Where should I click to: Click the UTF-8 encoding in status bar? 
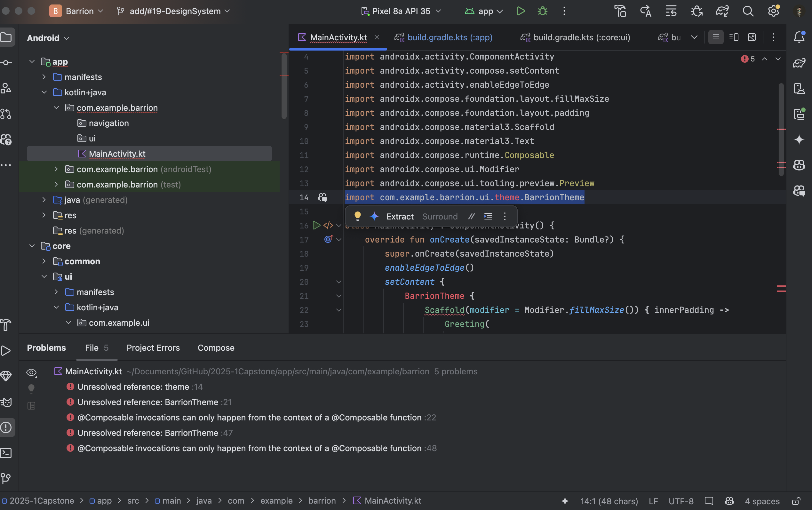681,501
